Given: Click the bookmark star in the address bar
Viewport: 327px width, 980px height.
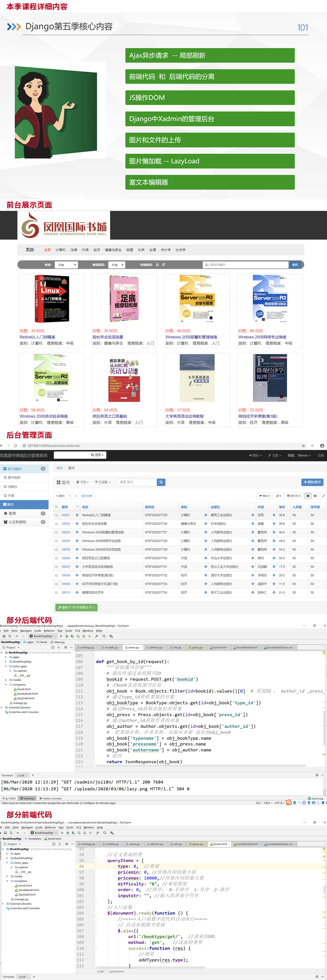Looking at the screenshot, I should [303, 445].
